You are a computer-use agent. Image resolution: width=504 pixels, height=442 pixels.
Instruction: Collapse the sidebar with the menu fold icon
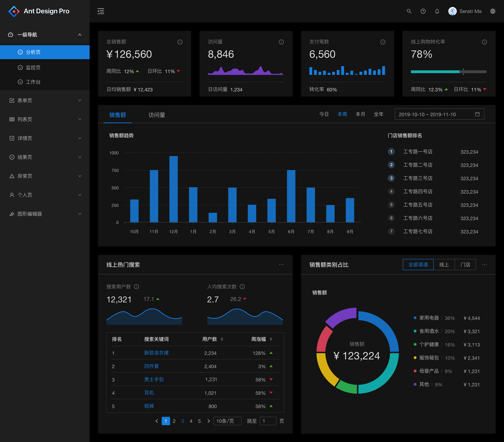pos(101,11)
